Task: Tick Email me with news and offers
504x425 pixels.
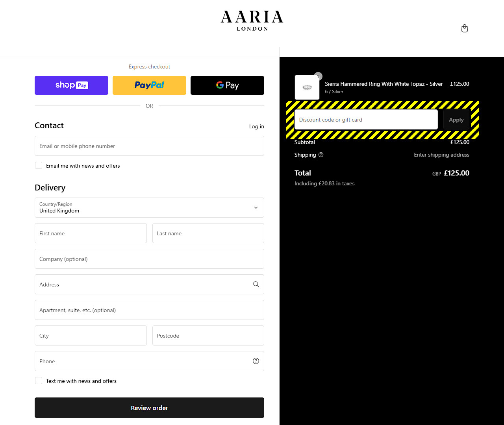Action: point(39,165)
